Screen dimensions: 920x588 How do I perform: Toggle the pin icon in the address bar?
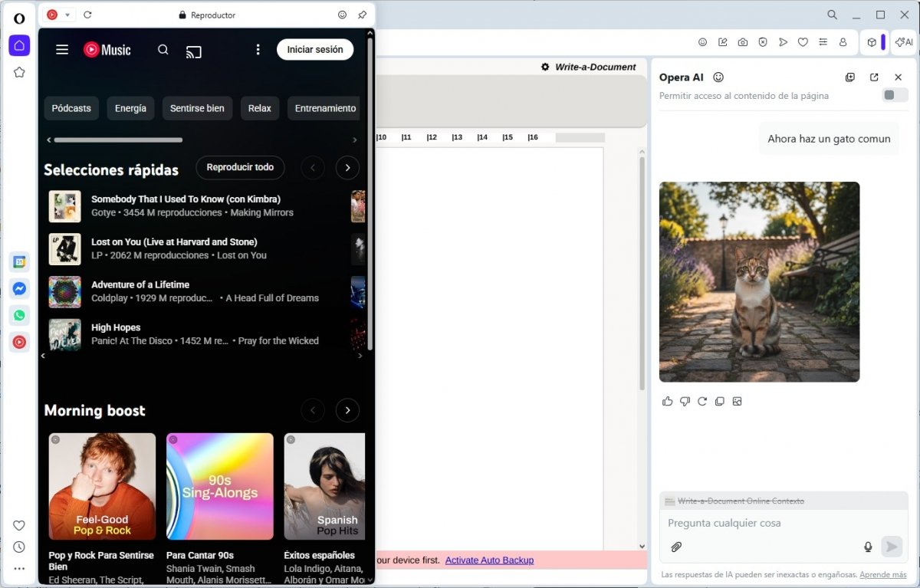pyautogui.click(x=362, y=15)
